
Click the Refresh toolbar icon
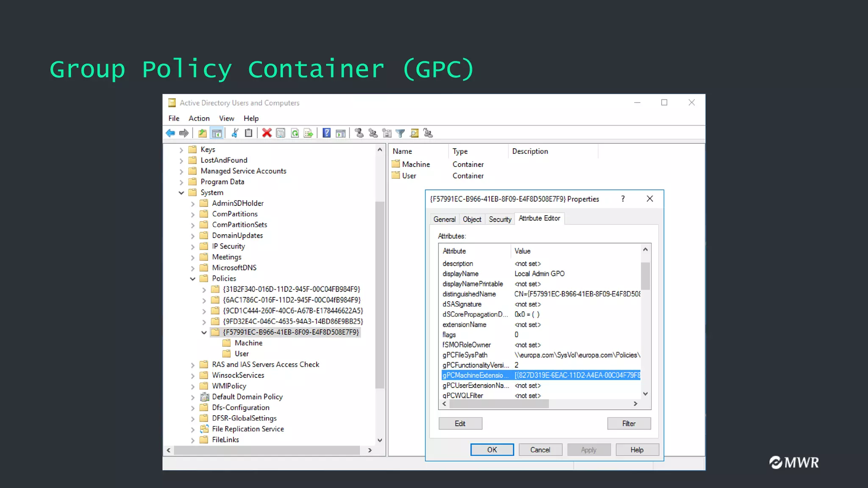pos(295,133)
